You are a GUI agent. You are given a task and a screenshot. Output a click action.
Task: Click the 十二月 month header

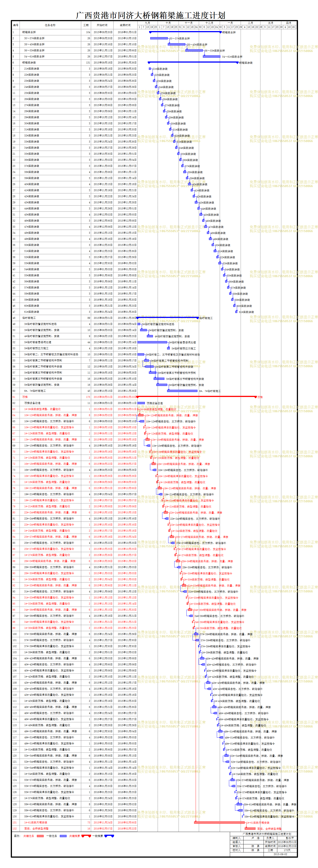click(209, 23)
